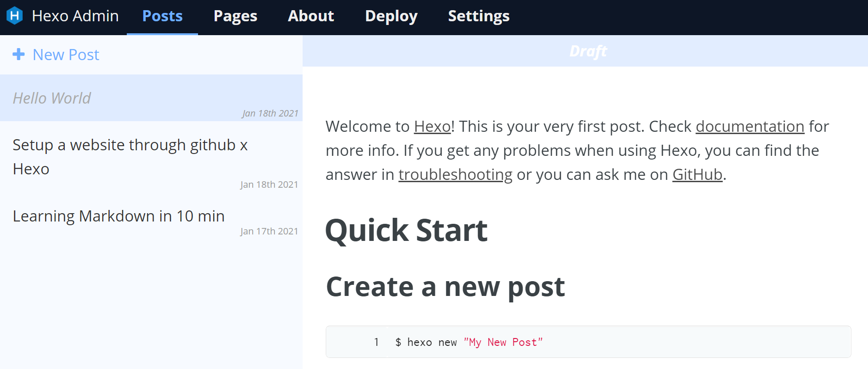
Task: Open the Settings tab
Action: (479, 17)
